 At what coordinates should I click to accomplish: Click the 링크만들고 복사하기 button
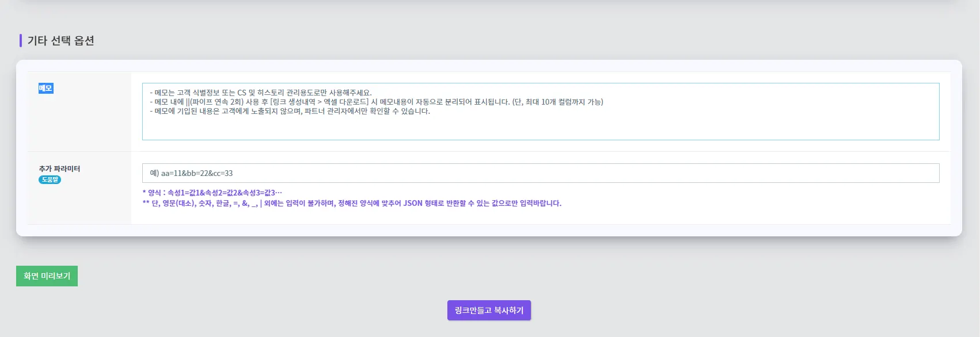pos(489,311)
